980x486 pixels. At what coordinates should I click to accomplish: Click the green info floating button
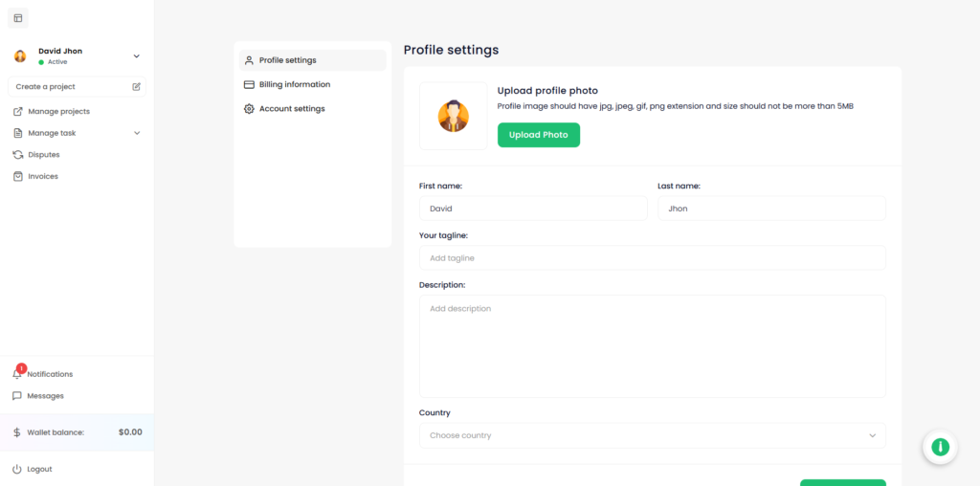point(940,447)
